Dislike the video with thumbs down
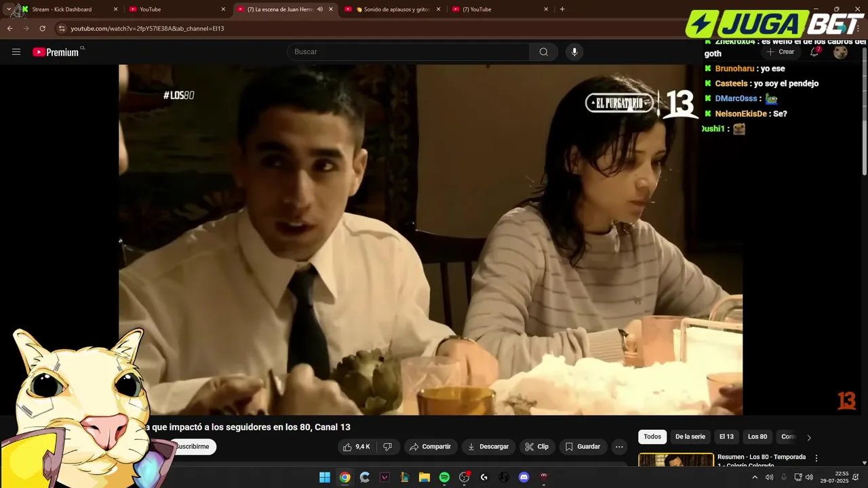868x488 pixels. point(388,447)
